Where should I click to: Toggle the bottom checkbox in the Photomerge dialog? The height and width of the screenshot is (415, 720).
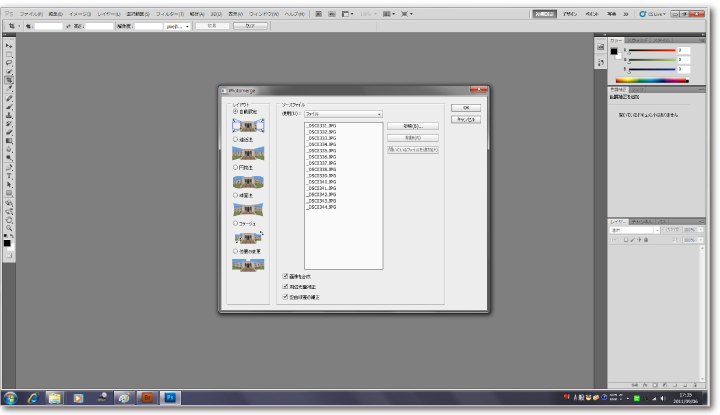(x=285, y=297)
